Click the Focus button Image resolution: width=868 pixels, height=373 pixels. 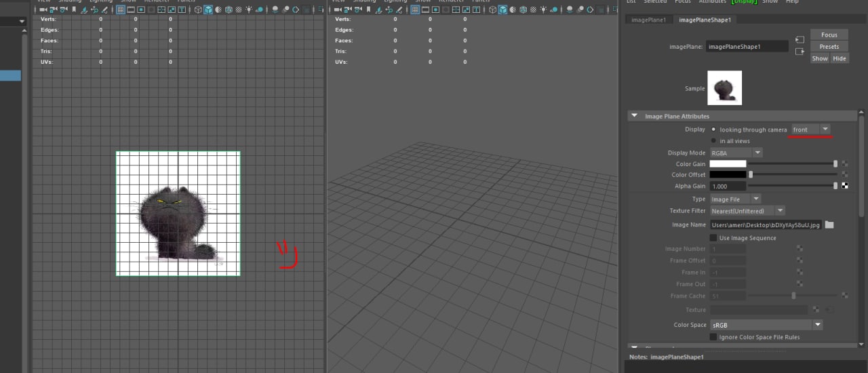tap(829, 35)
